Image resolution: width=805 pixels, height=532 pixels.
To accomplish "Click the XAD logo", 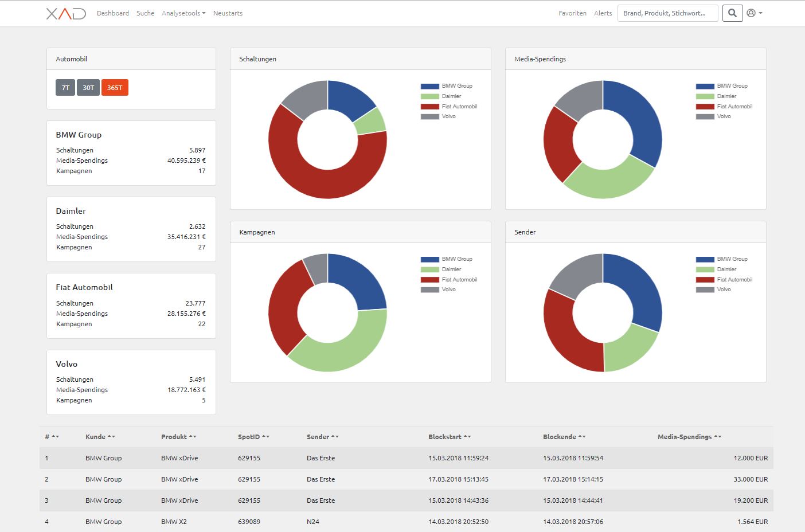I will (x=66, y=13).
